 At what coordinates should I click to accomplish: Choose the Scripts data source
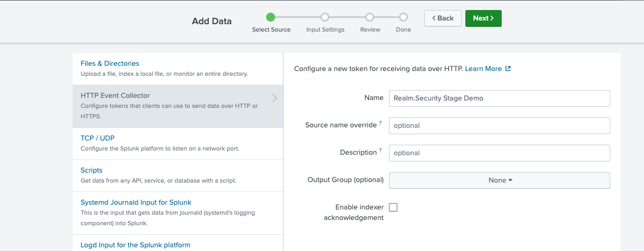click(x=178, y=175)
